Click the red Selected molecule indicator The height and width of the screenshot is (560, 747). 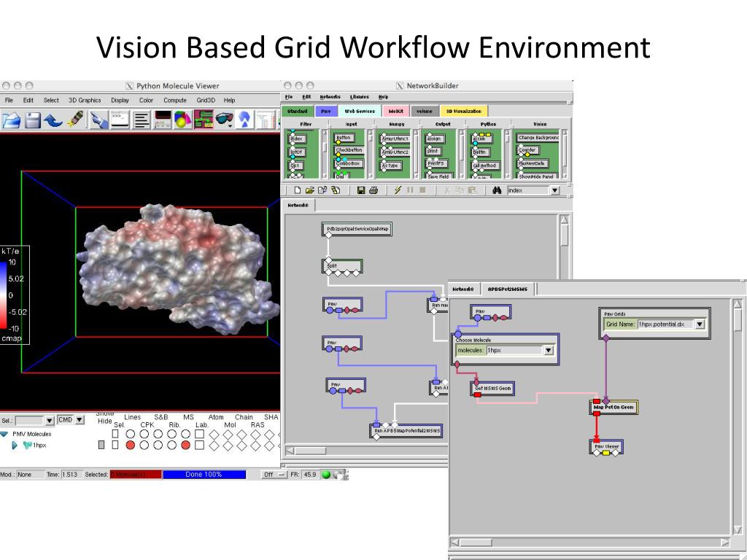(x=136, y=474)
